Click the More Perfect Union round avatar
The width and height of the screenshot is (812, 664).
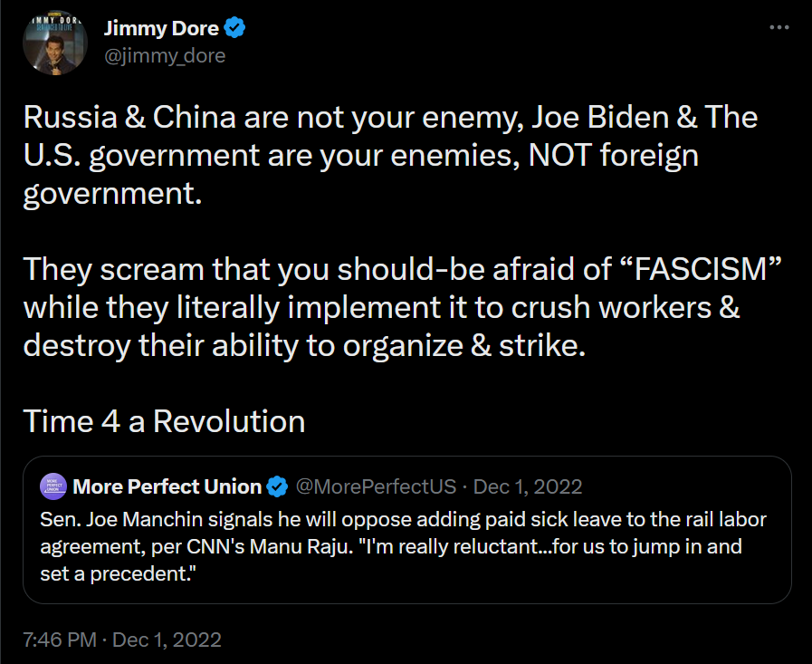tap(53, 486)
